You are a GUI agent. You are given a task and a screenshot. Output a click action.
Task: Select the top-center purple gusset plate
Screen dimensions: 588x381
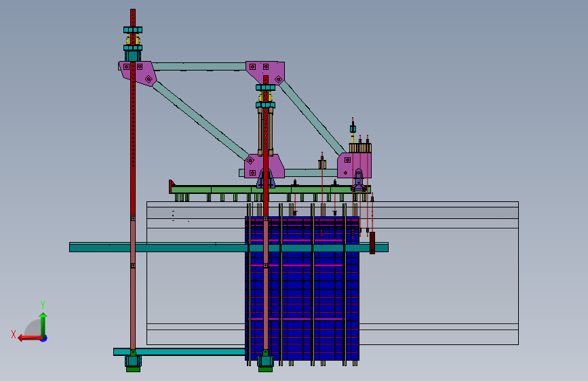click(265, 73)
